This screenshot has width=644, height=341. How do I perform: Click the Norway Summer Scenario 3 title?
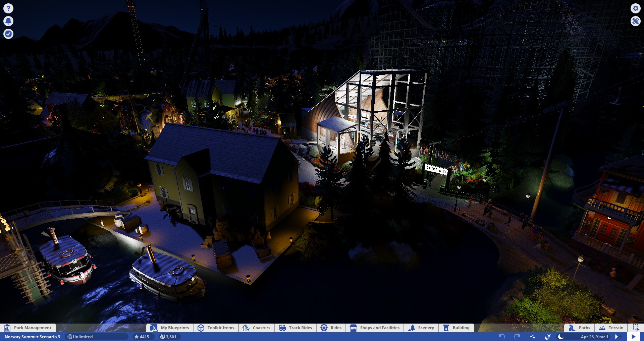coord(33,337)
